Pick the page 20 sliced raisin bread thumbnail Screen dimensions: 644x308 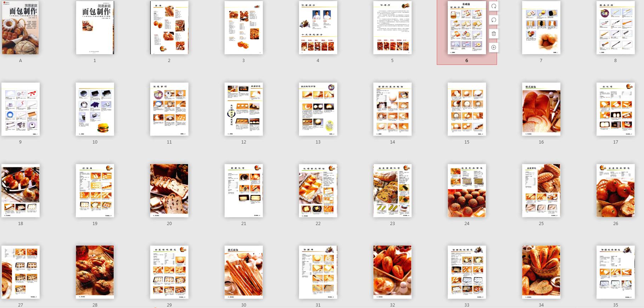[169, 191]
